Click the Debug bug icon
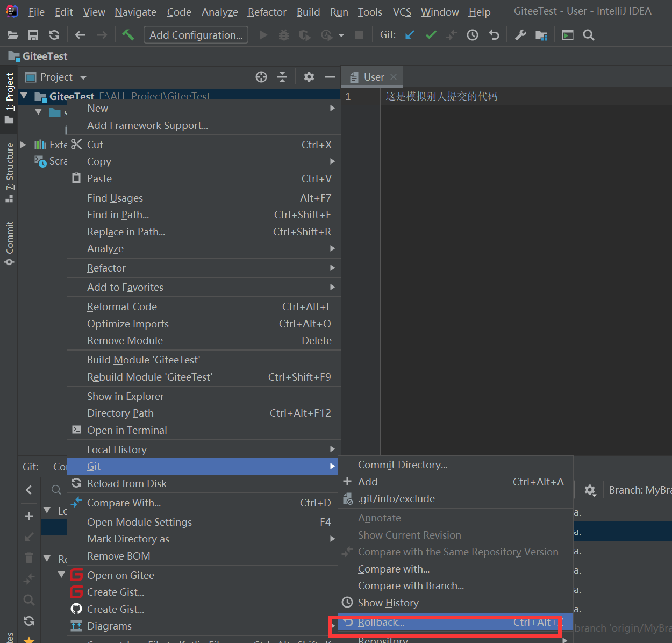This screenshot has height=643, width=672. (x=284, y=35)
